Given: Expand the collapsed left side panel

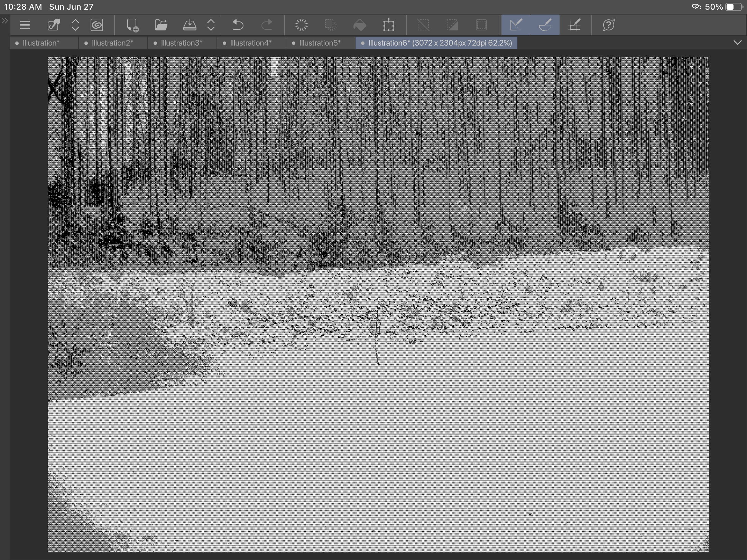Looking at the screenshot, I should click(x=4, y=21).
